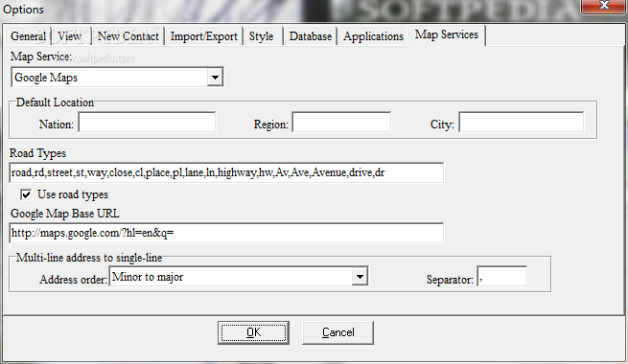Click the Minor to major combo text
Viewport: 628px width, 364px height.
click(148, 277)
